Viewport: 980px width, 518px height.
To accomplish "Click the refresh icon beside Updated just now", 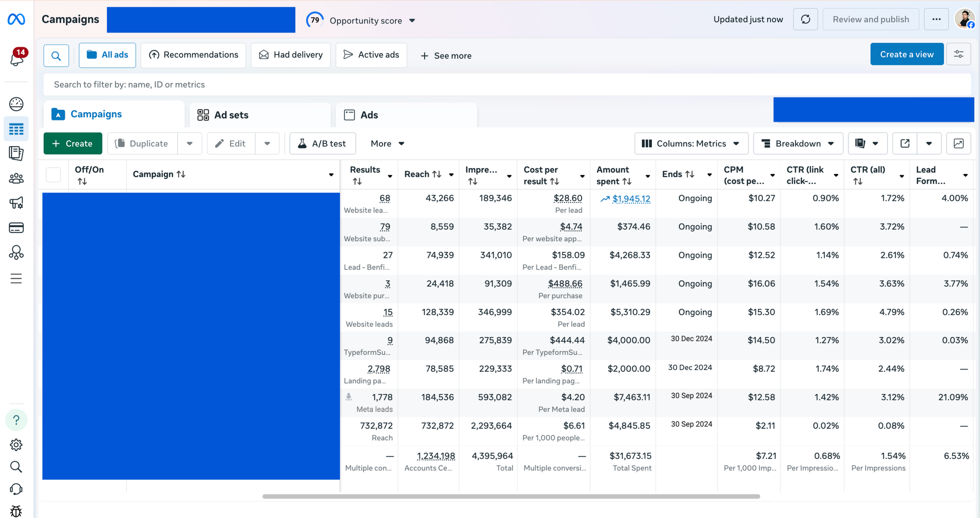I will point(805,20).
